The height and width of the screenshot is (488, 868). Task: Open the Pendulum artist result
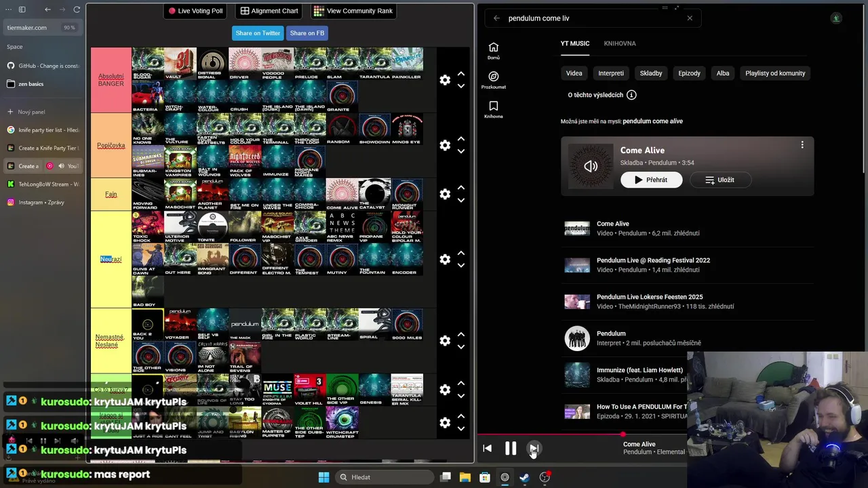pos(687,338)
